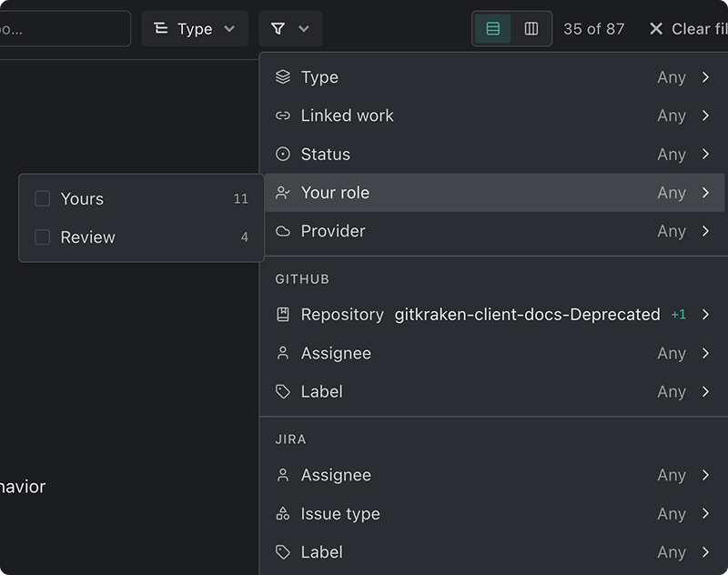
Task: Click the Jira Assignee person icon
Action: pos(283,475)
